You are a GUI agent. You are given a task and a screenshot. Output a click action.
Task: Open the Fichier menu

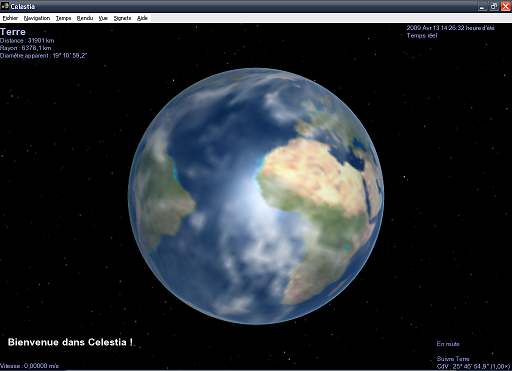[x=10, y=18]
